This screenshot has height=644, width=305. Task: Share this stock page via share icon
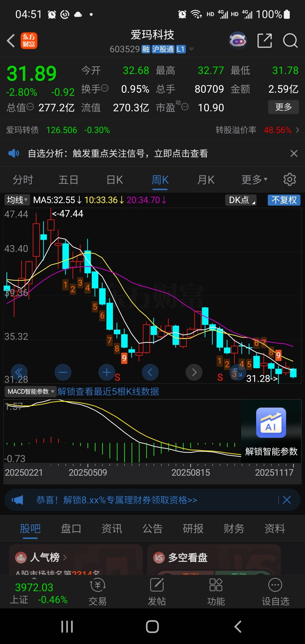coord(265,41)
